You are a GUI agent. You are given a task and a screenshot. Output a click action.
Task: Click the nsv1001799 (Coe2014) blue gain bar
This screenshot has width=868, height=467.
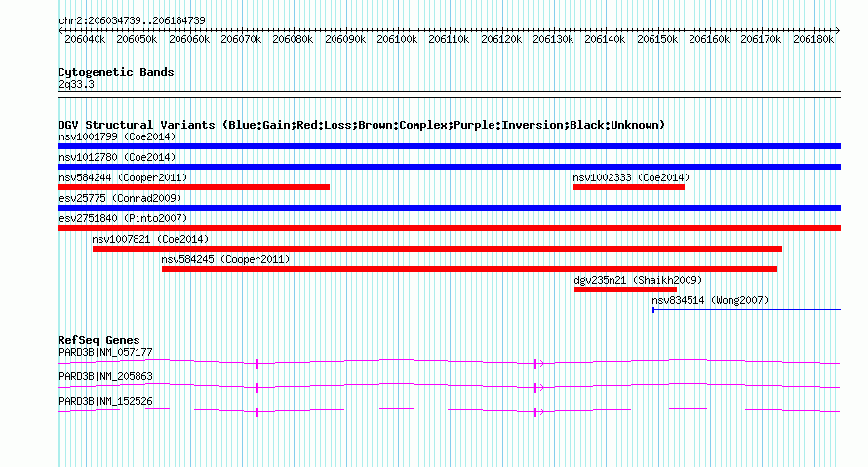click(449, 146)
